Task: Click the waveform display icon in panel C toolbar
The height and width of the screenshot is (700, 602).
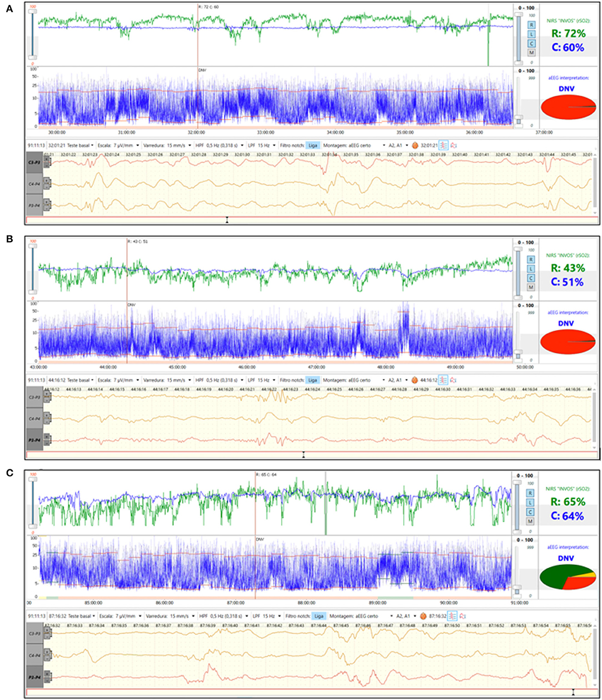Action: coord(453,616)
